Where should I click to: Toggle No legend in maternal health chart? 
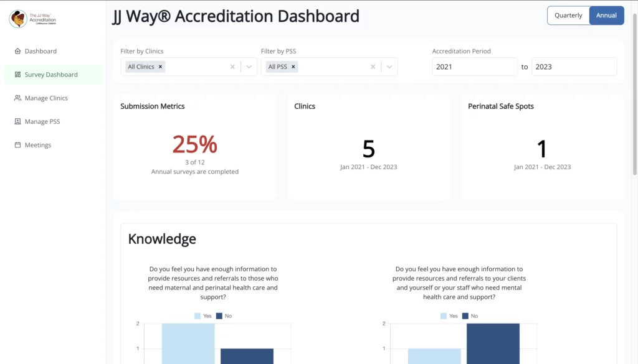[224, 316]
